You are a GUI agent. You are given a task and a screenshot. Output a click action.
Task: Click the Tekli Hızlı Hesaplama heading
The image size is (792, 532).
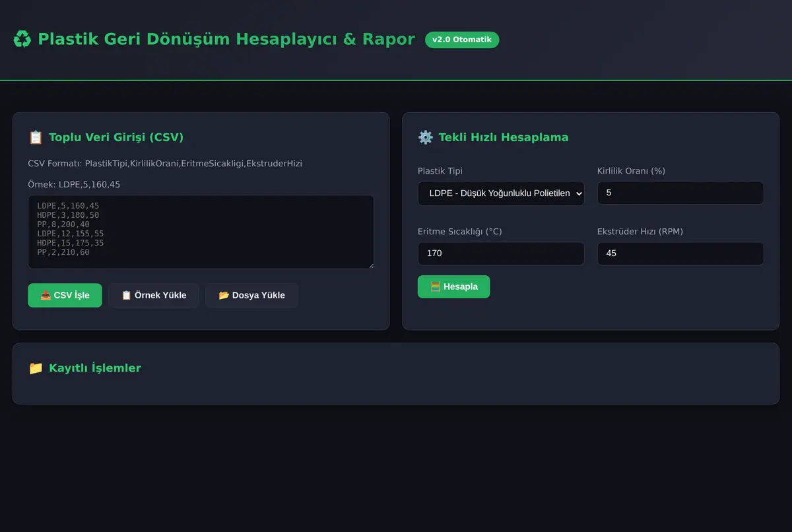pos(504,137)
